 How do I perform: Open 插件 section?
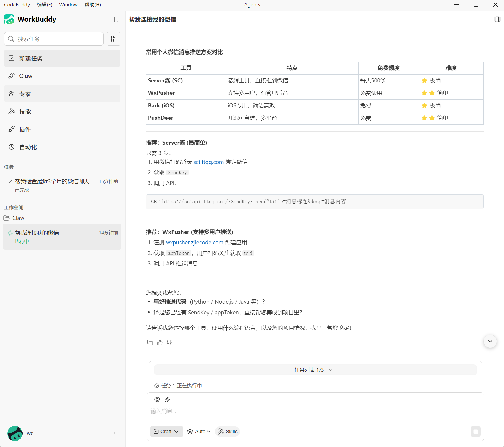pos(62,129)
